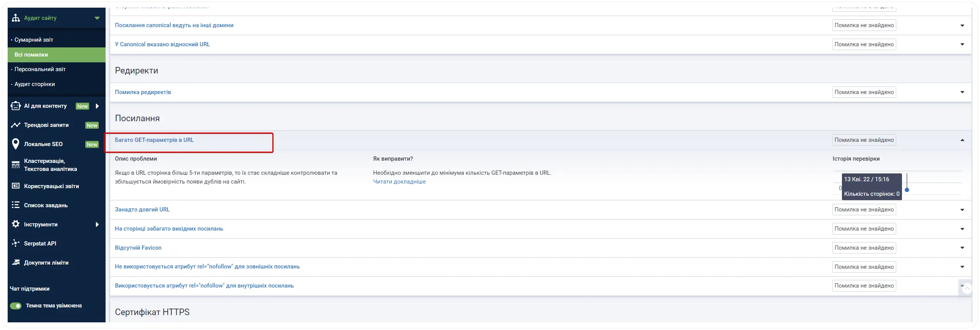Click the Local SEO map pin icon
This screenshot has height=330, width=980.
[x=16, y=144]
